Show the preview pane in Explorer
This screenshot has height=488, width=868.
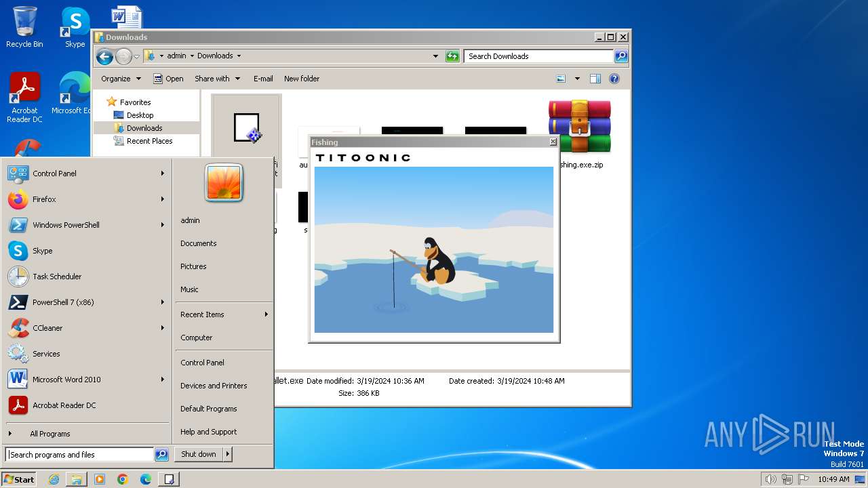click(595, 79)
